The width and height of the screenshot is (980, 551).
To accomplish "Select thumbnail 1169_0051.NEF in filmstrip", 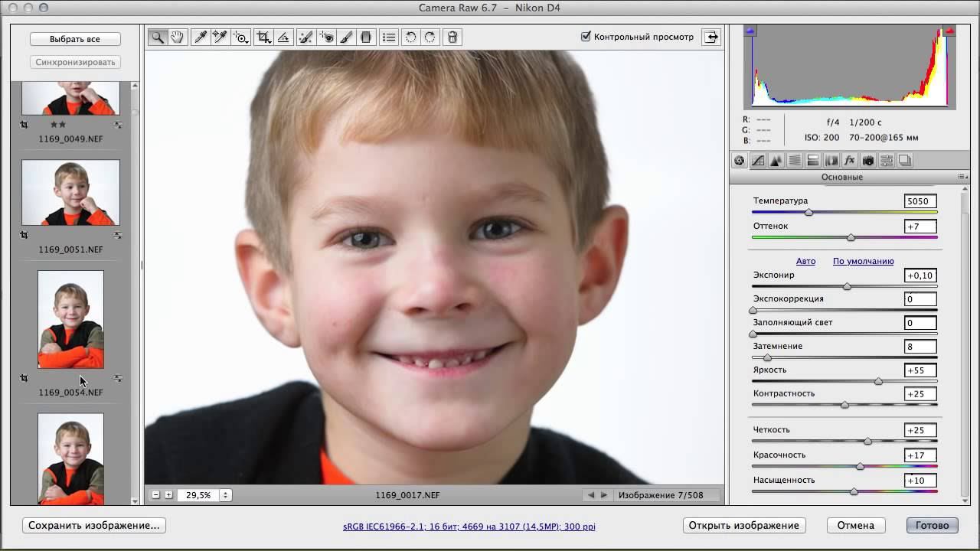I will 70,192.
